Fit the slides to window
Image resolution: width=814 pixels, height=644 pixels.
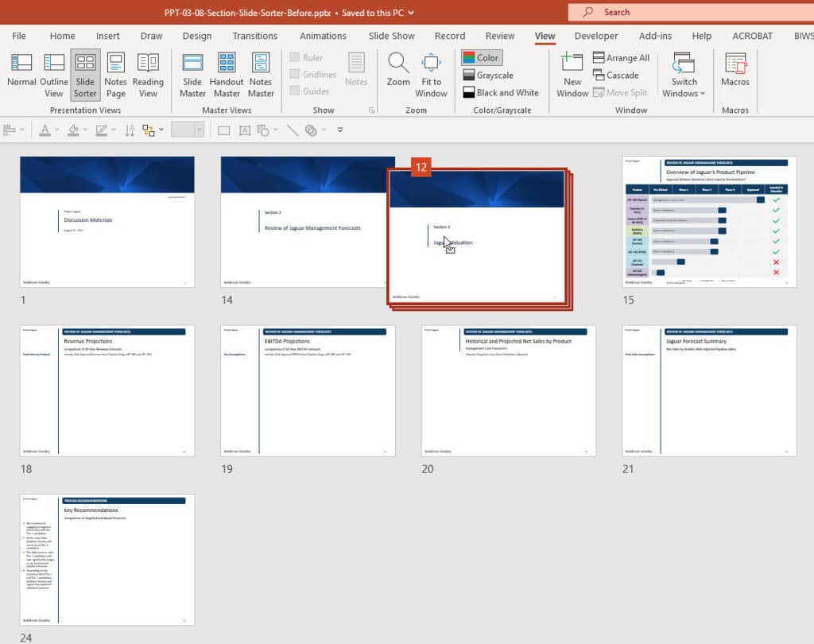pos(431,74)
